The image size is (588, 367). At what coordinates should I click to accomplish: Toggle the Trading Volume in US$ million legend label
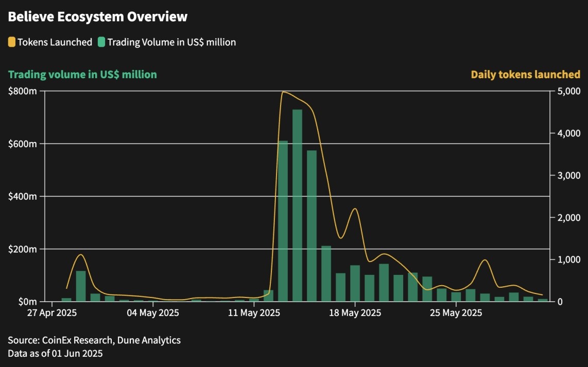pos(172,42)
